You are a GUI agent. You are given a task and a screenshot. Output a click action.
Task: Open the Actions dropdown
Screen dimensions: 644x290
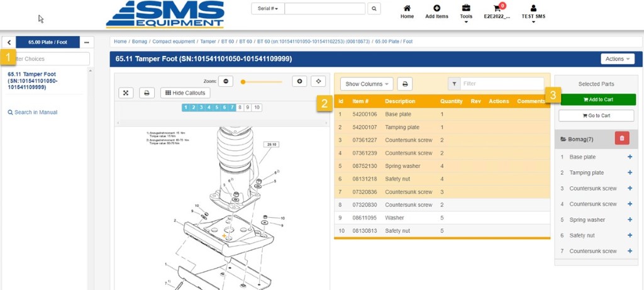[618, 59]
